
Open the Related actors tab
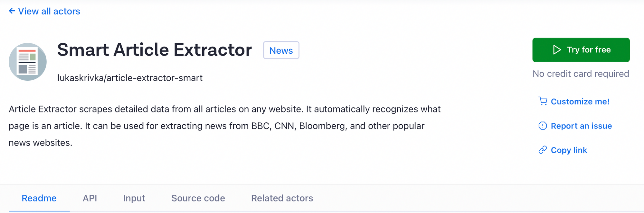(x=282, y=198)
